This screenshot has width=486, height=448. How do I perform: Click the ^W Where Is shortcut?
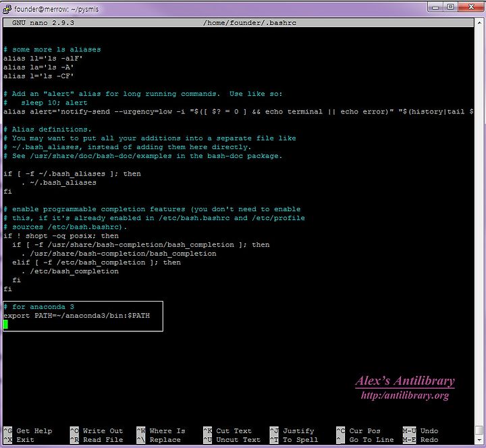tap(161, 431)
